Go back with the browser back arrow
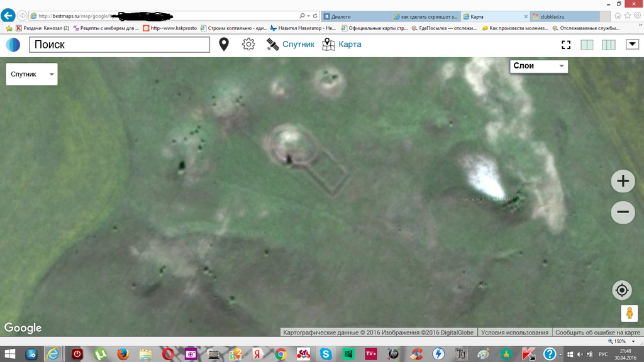 click(x=8, y=16)
